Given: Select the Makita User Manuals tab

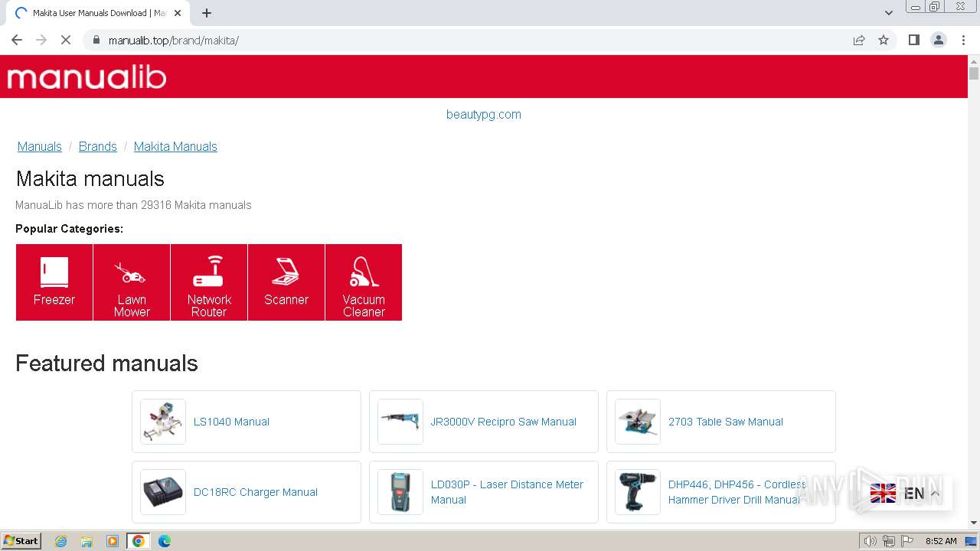Looking at the screenshot, I should pos(98,13).
